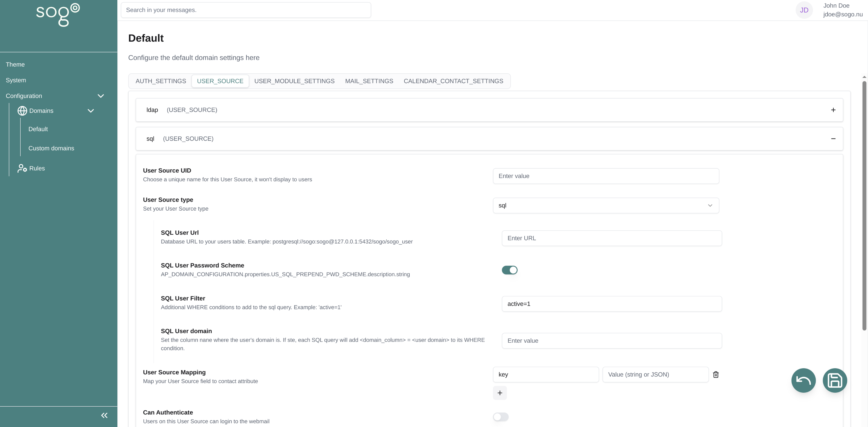Go to Custom domains
Screen dimensions: 868x427
click(51, 148)
